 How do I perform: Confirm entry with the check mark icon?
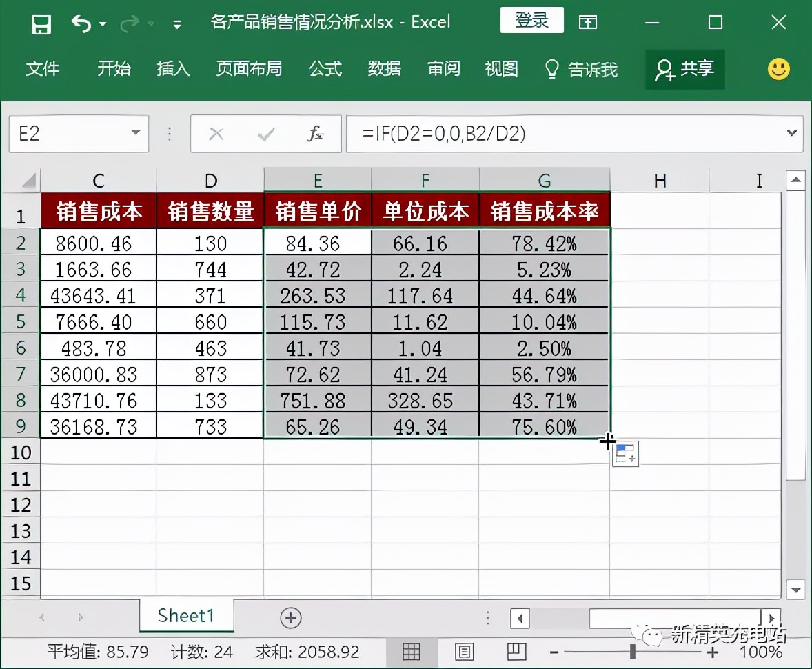265,134
